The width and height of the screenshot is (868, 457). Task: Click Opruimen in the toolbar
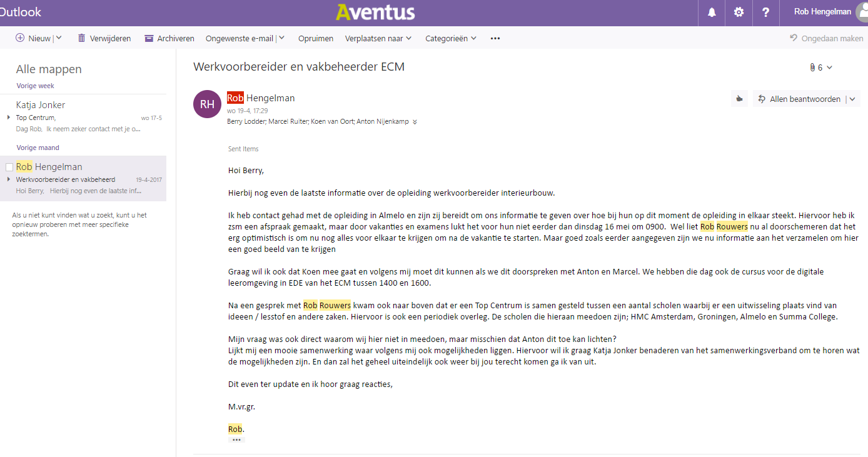coord(316,38)
